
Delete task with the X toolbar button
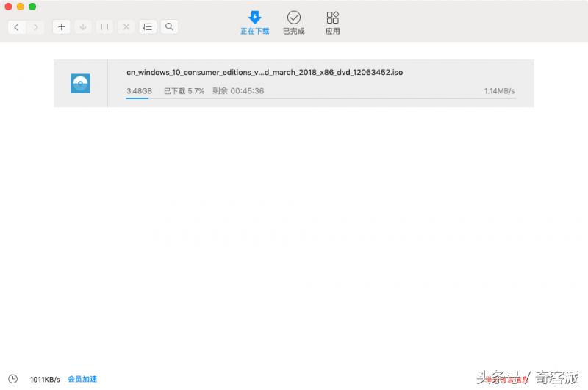click(x=126, y=27)
